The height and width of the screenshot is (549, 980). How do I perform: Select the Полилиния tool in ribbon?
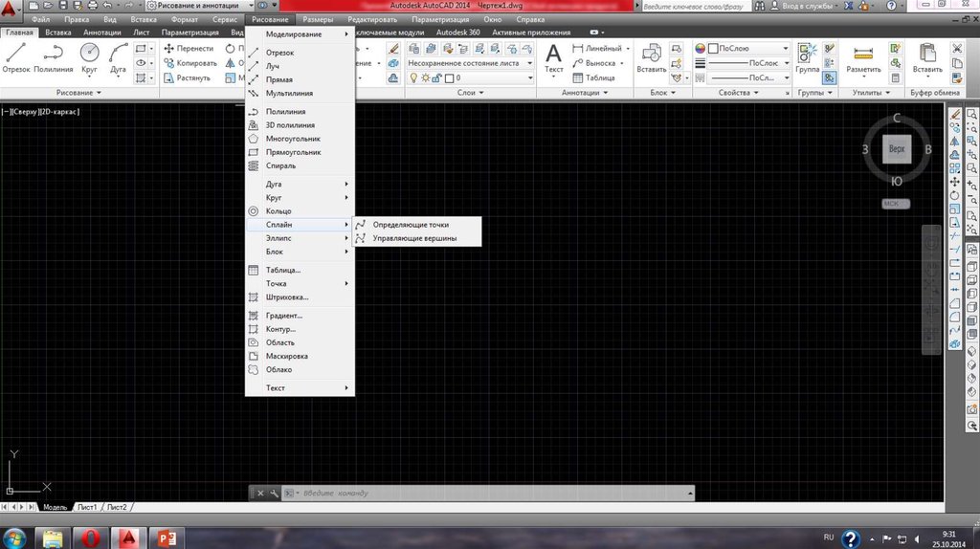coord(54,56)
